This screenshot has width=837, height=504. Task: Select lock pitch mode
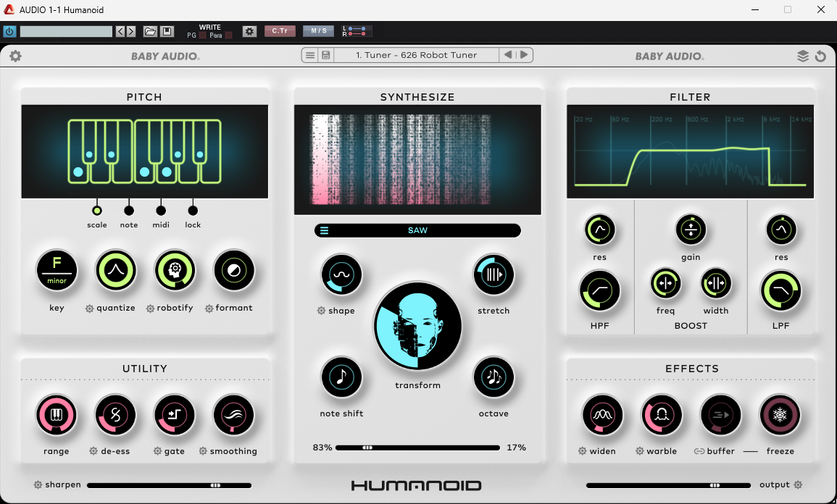(193, 211)
